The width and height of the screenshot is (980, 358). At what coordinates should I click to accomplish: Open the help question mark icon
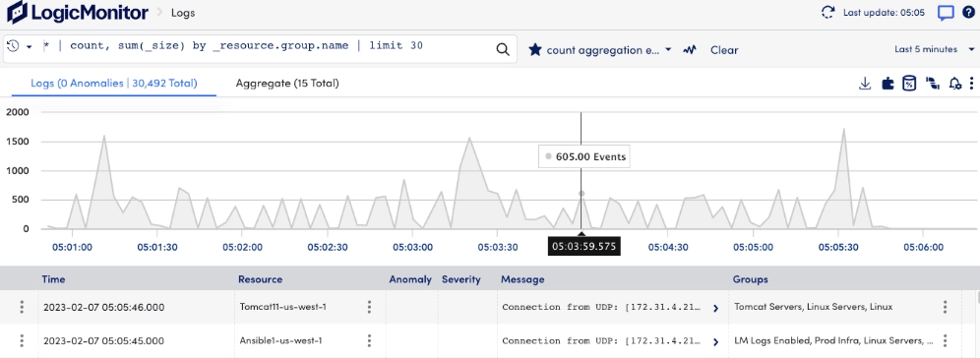968,12
